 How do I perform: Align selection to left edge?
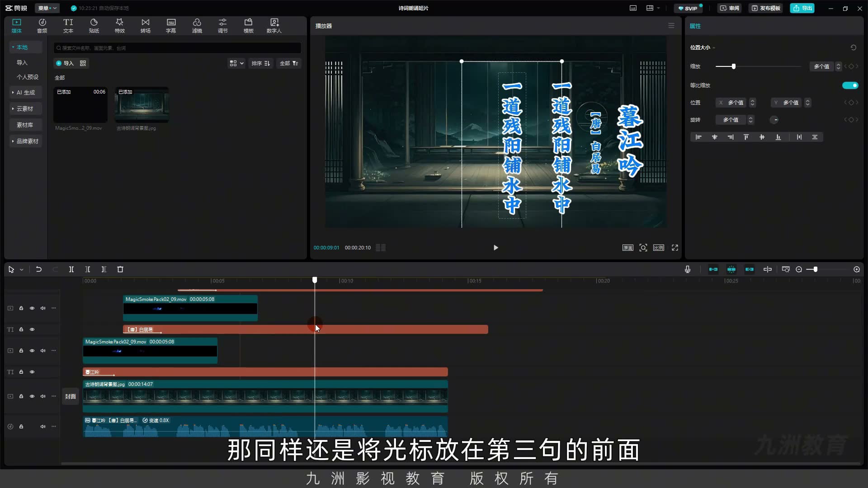[698, 137]
